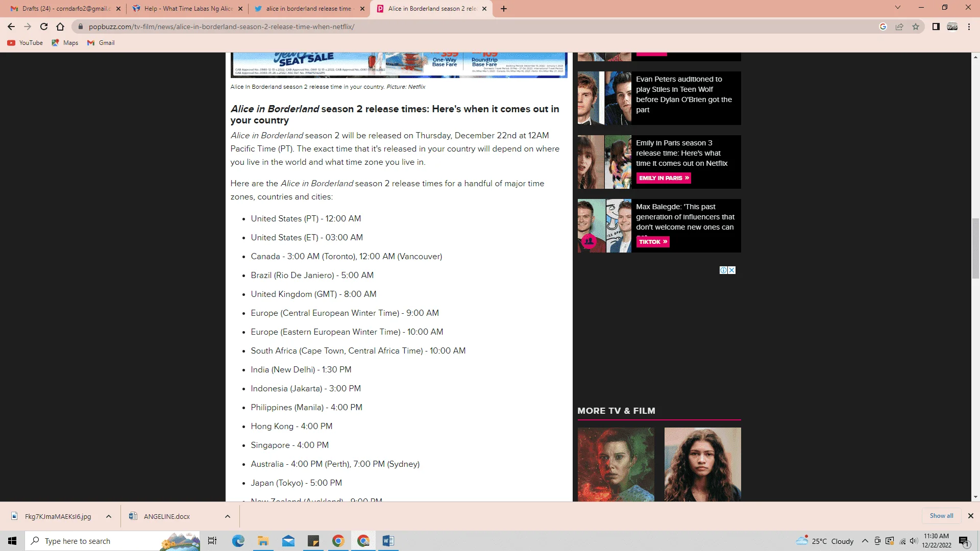Switch to Drafts Gmail tab
This screenshot has height=551, width=980.
pos(66,9)
